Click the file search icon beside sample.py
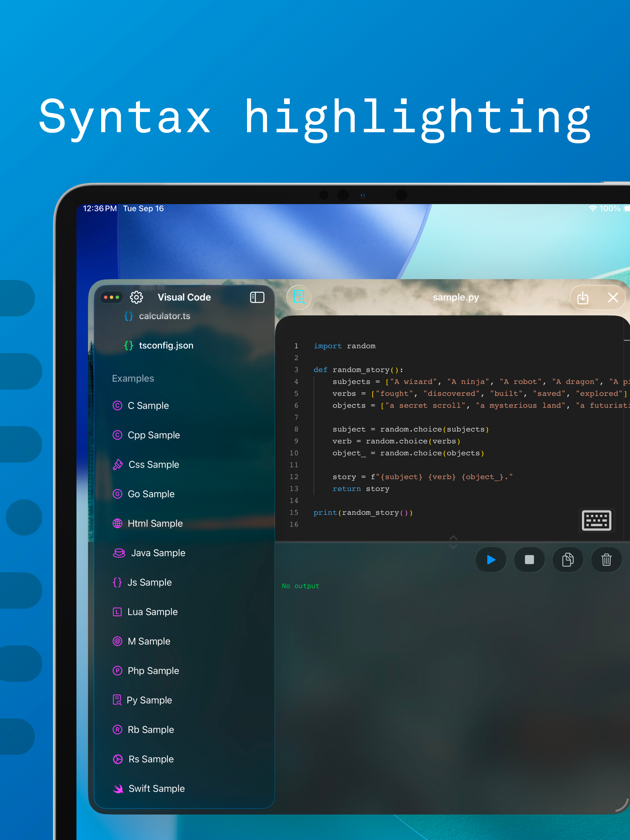 [x=299, y=297]
